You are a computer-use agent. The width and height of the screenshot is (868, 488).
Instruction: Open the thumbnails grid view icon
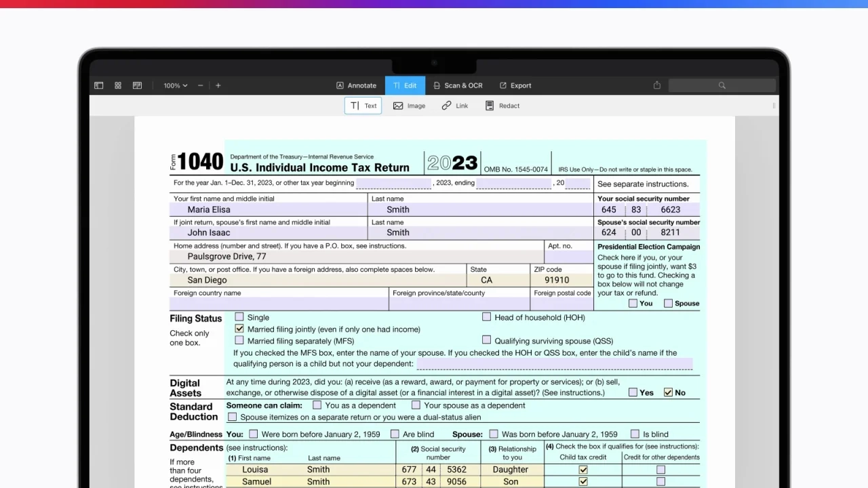pyautogui.click(x=118, y=85)
